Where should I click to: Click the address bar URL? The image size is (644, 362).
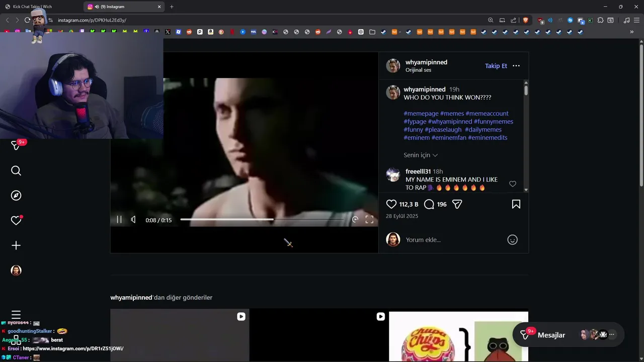92,20
